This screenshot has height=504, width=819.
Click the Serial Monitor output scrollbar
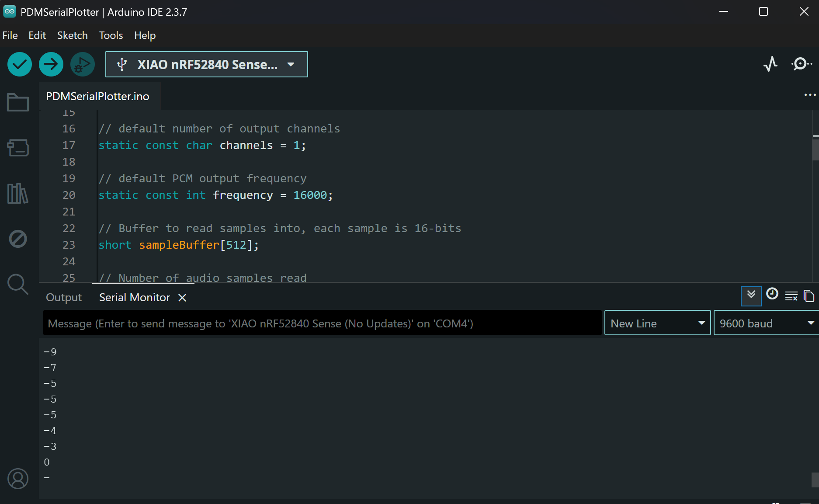[x=815, y=480]
